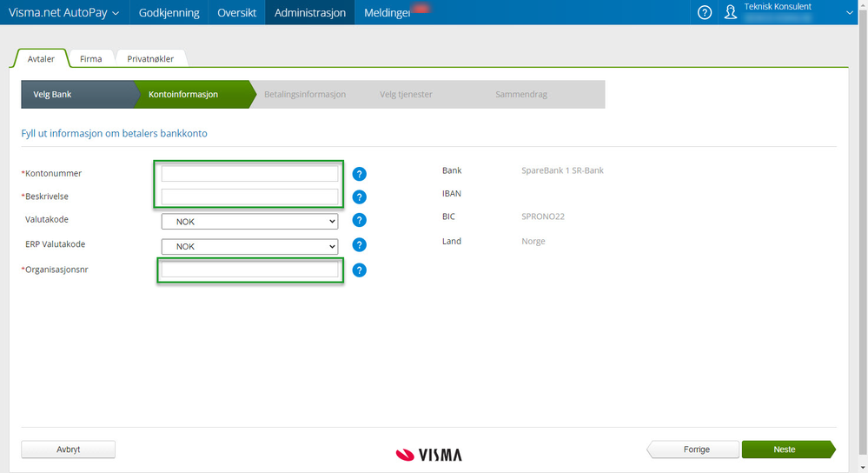Click the top bar help question-mark icon
The width and height of the screenshot is (868, 473).
coord(704,12)
